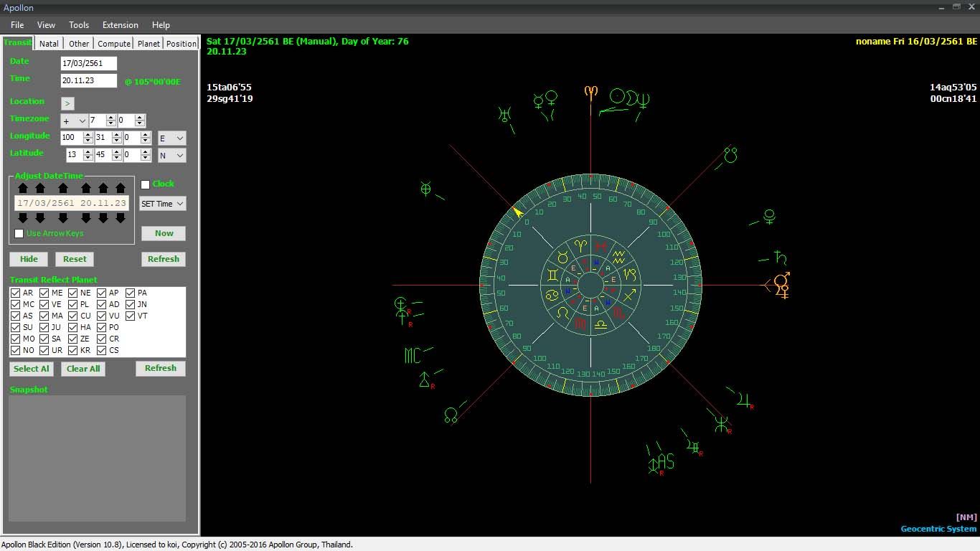The width and height of the screenshot is (980, 551).
Task: Switch to the Compute tab
Action: pyautogui.click(x=114, y=44)
